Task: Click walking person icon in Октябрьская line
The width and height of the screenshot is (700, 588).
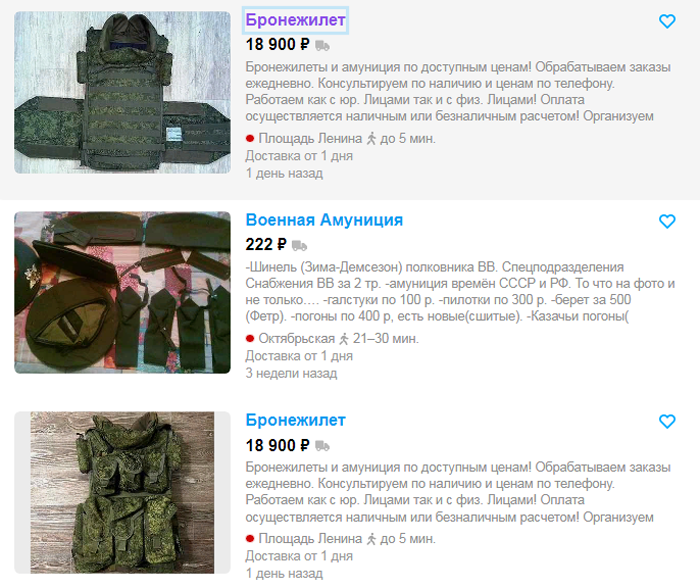Action: (343, 339)
